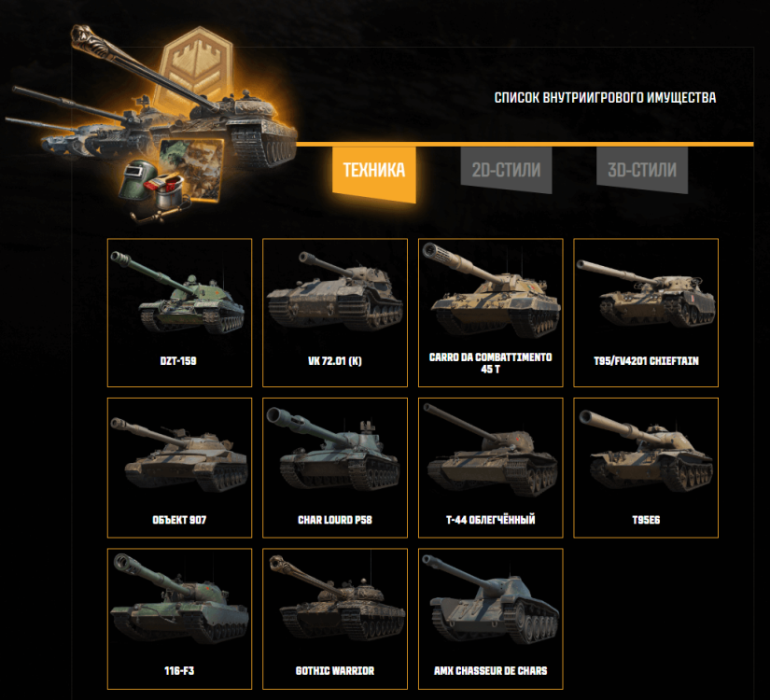Switch to the 2D-стили tab

click(506, 170)
